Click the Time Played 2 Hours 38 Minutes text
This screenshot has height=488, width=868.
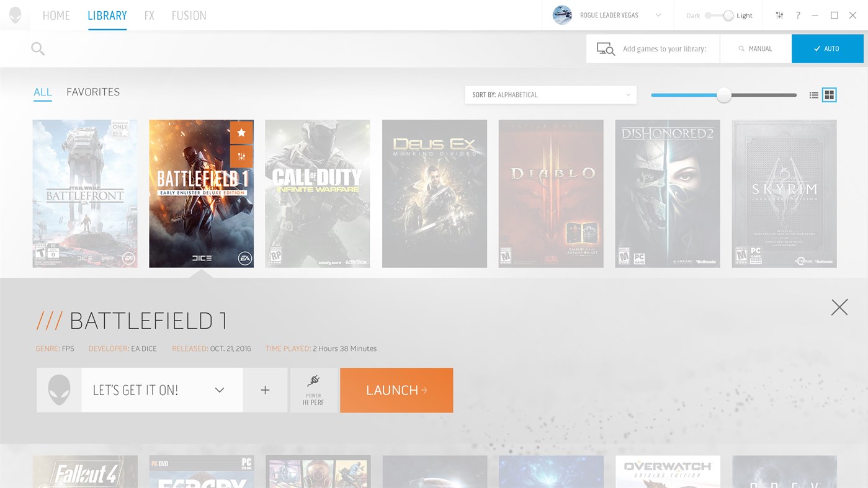[x=321, y=348]
